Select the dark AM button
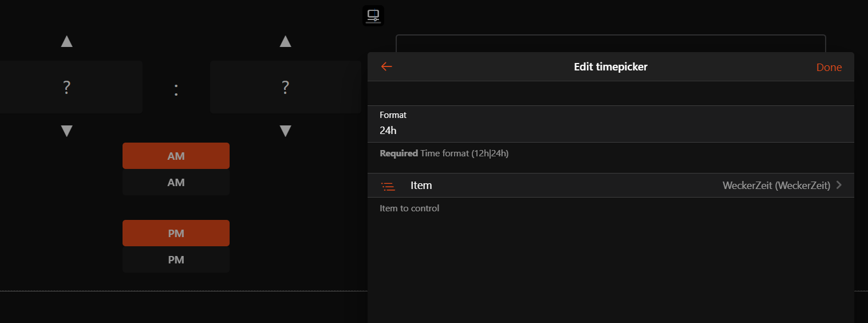Viewport: 868px width, 323px height. [x=176, y=183]
